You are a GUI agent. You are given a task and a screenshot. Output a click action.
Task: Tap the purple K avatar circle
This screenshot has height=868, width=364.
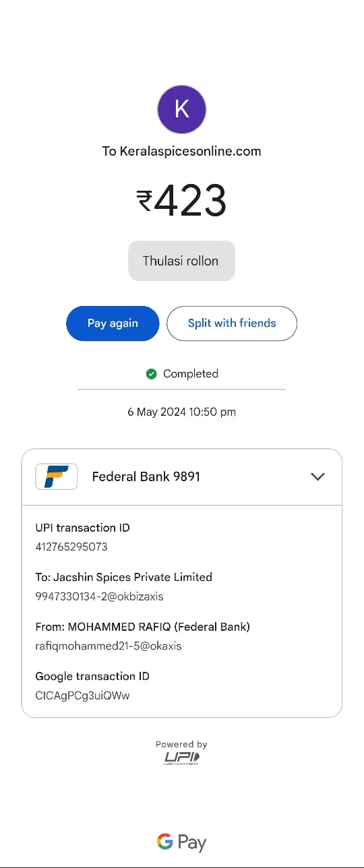coord(181,109)
